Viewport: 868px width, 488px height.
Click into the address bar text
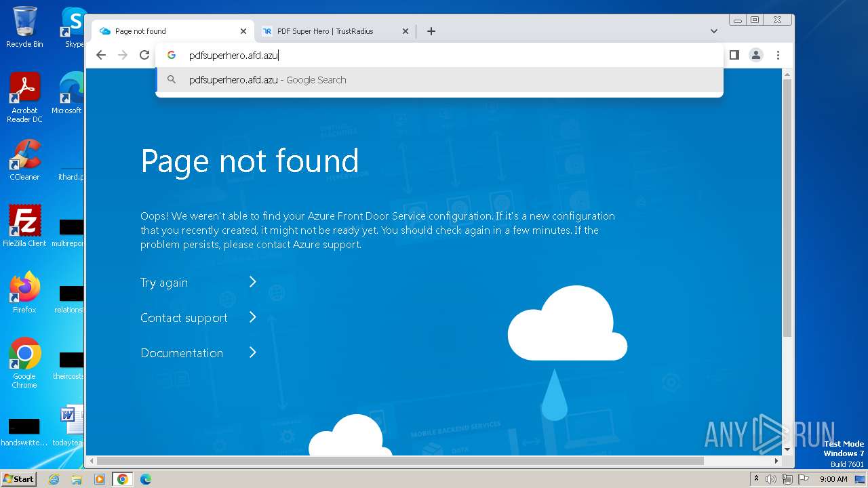(x=234, y=56)
